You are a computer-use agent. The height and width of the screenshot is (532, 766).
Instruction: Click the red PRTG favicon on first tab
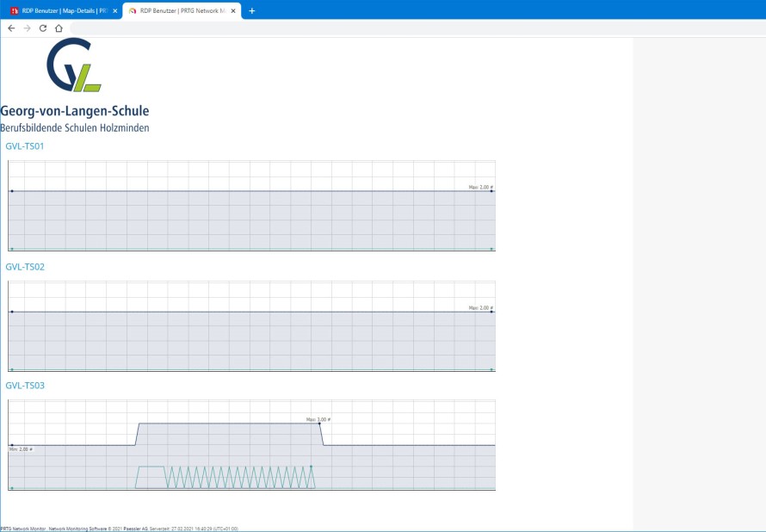pos(15,10)
